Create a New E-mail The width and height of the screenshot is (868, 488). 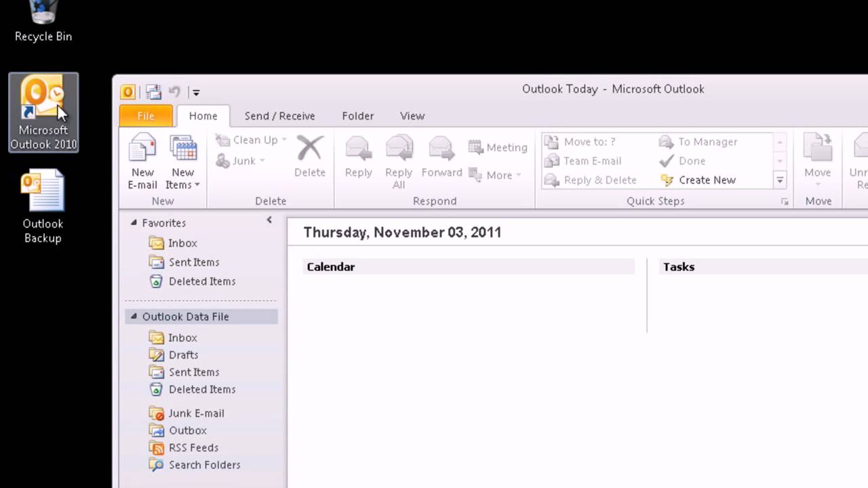click(x=142, y=162)
